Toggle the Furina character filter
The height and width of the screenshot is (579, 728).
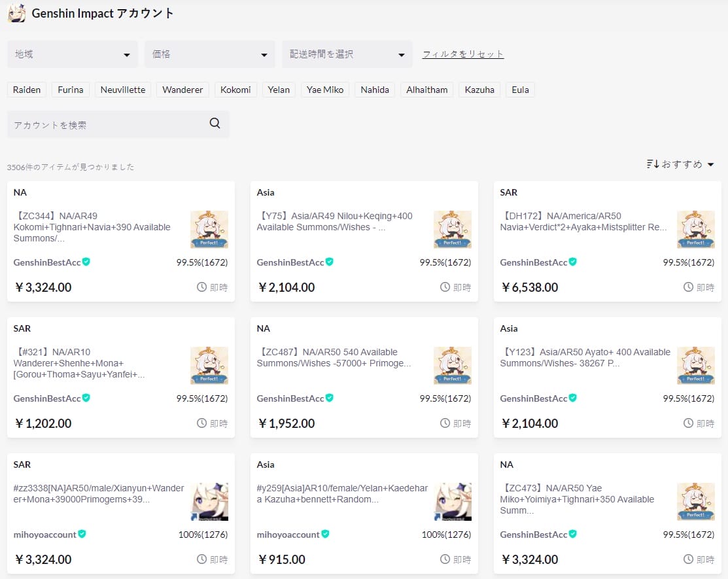coord(71,90)
